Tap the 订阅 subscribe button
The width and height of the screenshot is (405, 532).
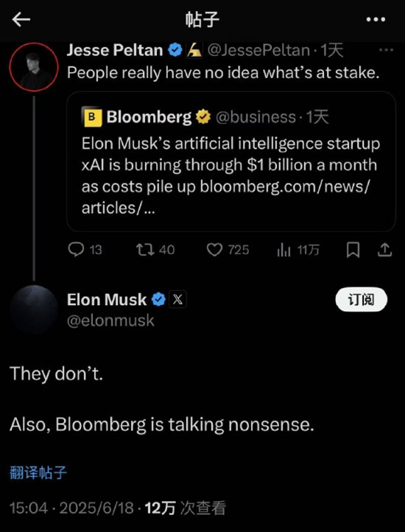[x=362, y=299]
